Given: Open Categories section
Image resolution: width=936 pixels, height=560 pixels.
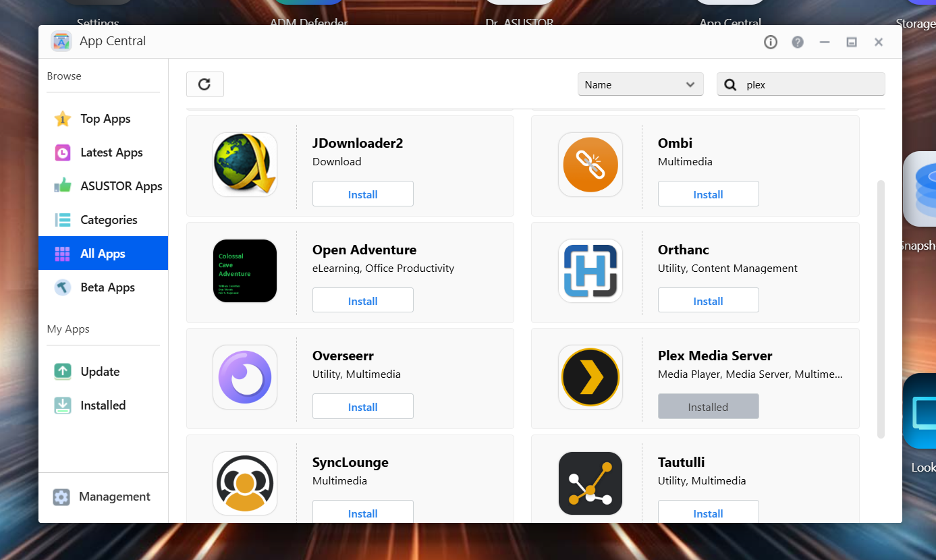Looking at the screenshot, I should pyautogui.click(x=103, y=220).
